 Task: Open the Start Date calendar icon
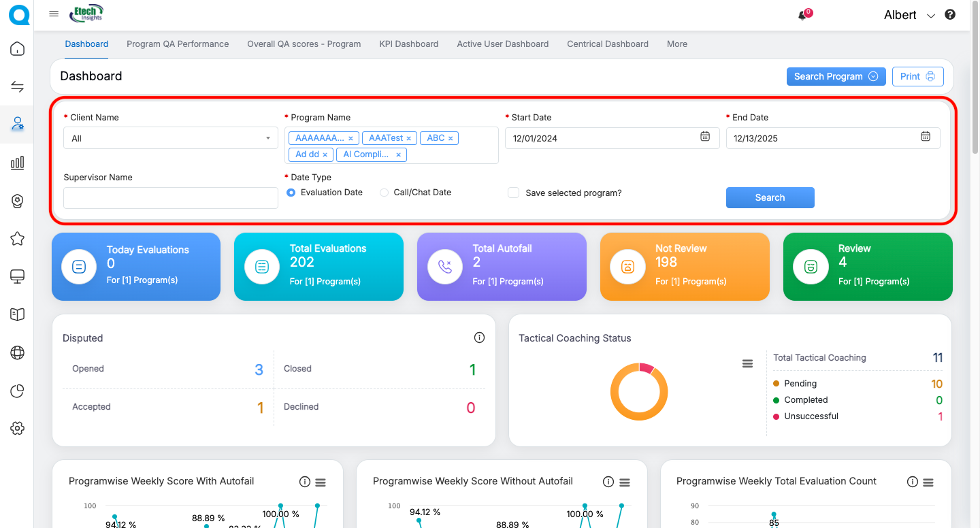[x=705, y=137]
